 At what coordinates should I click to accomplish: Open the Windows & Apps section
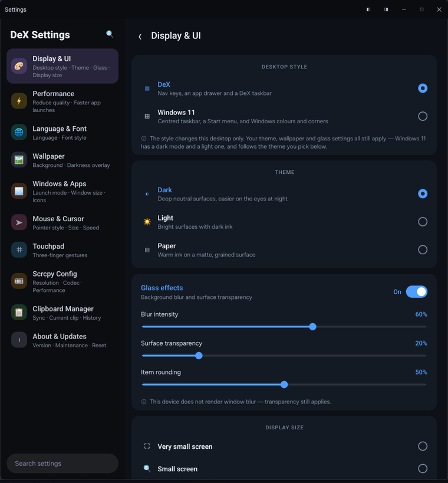62,191
